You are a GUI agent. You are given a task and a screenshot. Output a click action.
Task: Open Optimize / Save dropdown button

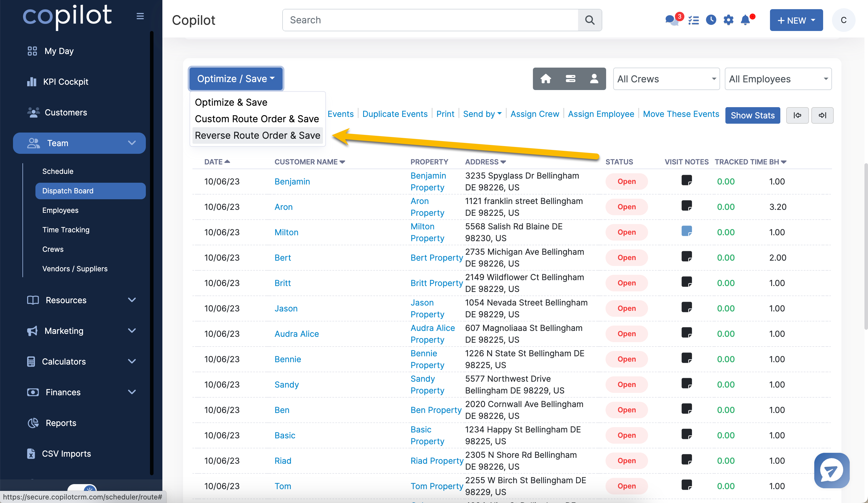[x=236, y=79]
